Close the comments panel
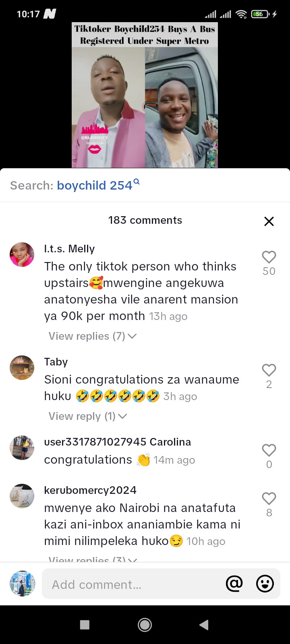Image resolution: width=290 pixels, height=644 pixels. (x=269, y=221)
